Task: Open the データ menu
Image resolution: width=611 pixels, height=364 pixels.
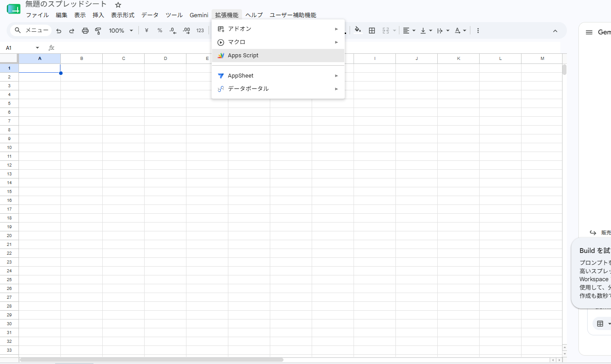Action: [150, 15]
